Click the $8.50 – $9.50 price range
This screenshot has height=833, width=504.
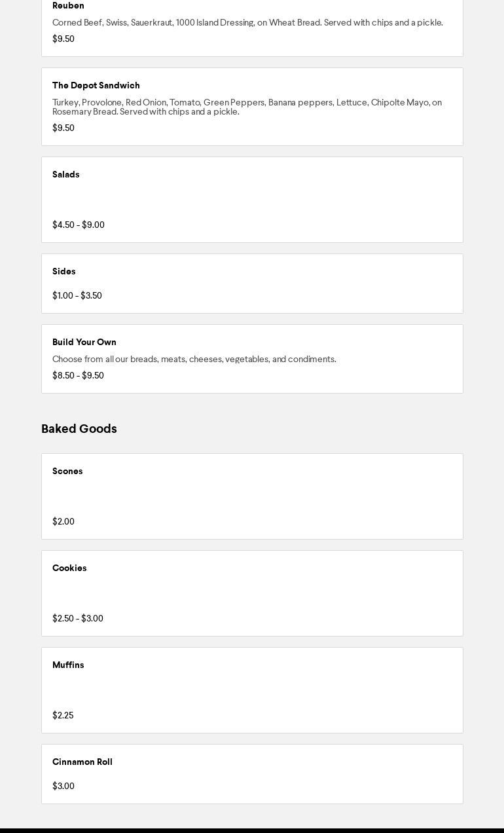78,376
